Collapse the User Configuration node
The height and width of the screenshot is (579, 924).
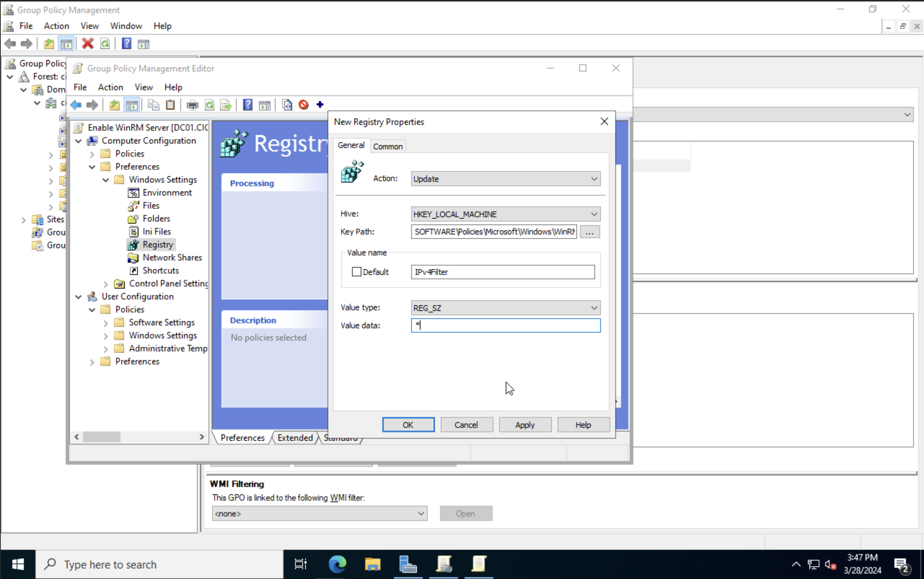pos(79,297)
